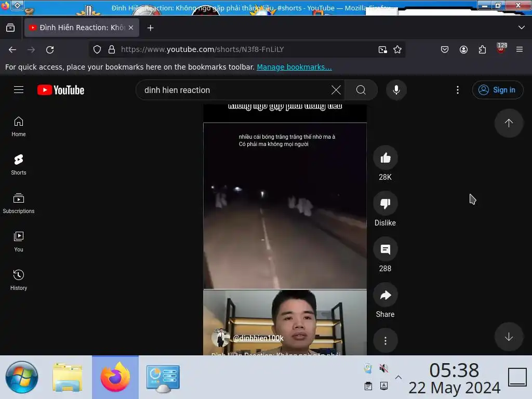The height and width of the screenshot is (399, 532).
Task: Open the Start menu orb
Action: click(22, 377)
